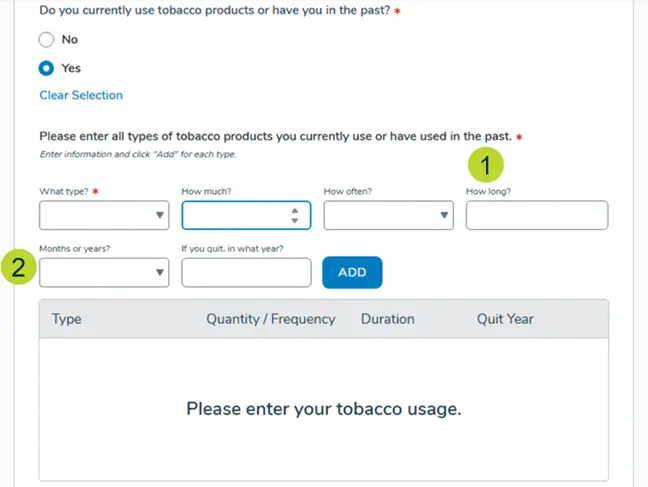Screen dimensions: 648x487
Task: Click the quit year input field
Action: tap(246, 271)
